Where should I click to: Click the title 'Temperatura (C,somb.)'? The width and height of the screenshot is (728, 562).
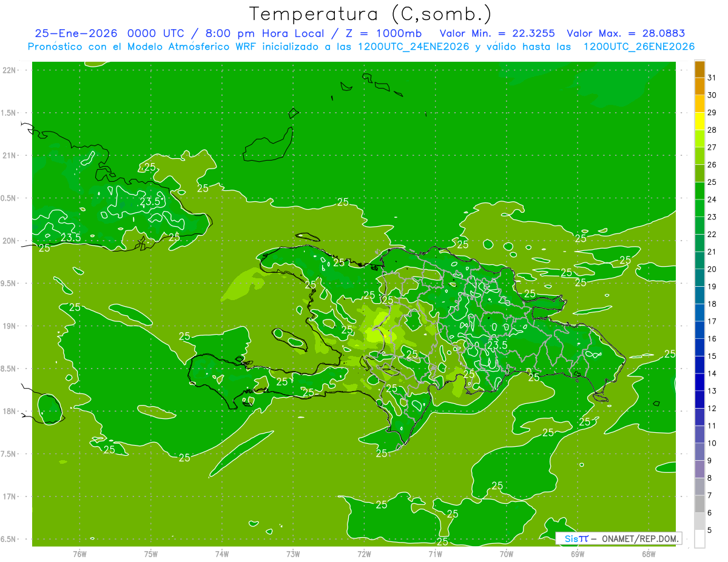tap(370, 13)
